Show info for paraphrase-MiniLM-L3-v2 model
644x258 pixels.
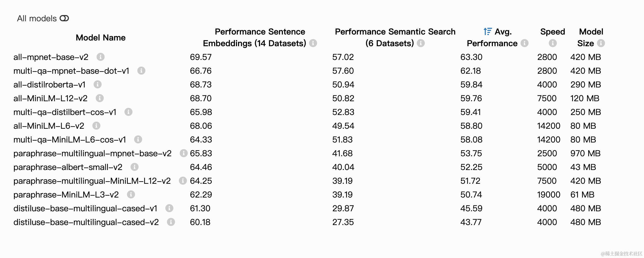pos(131,194)
